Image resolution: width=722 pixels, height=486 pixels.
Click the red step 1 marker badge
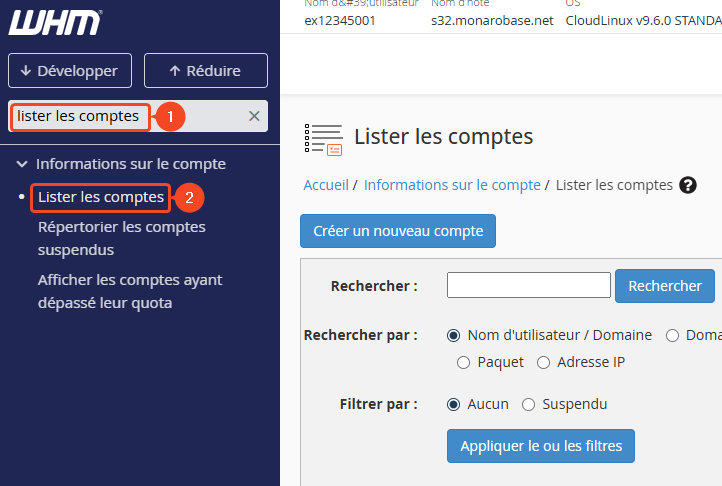[x=170, y=117]
